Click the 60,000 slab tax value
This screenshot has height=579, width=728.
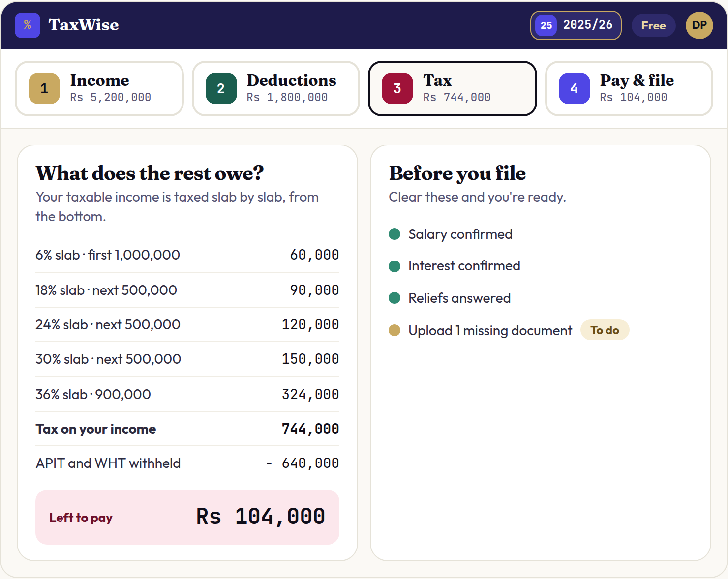(x=314, y=255)
